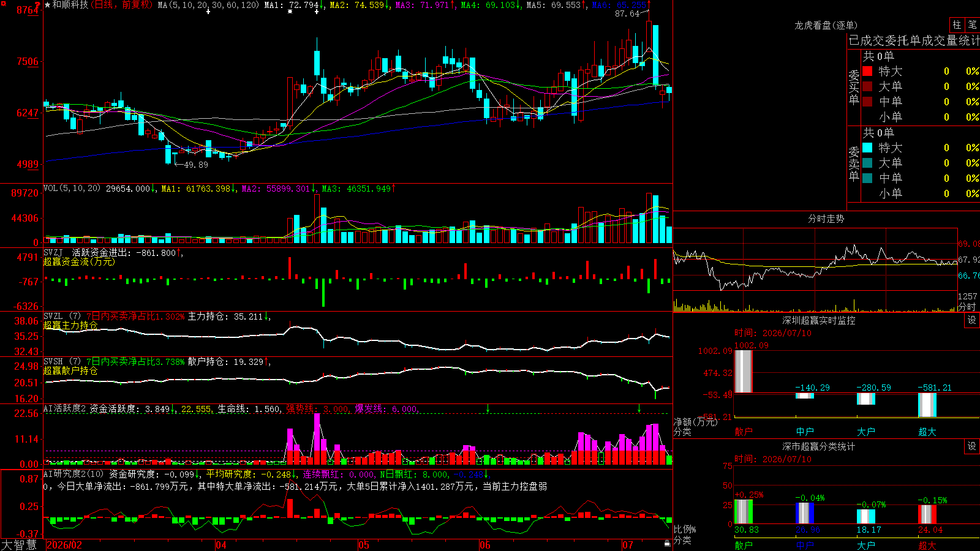The width and height of the screenshot is (980, 551).
Task: Click the cyan 大户 bar showing -0.07%
Action: [866, 516]
